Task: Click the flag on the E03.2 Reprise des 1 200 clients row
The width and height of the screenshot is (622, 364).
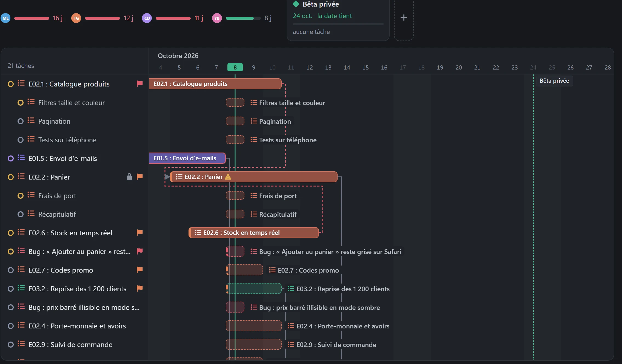Action: (x=140, y=288)
